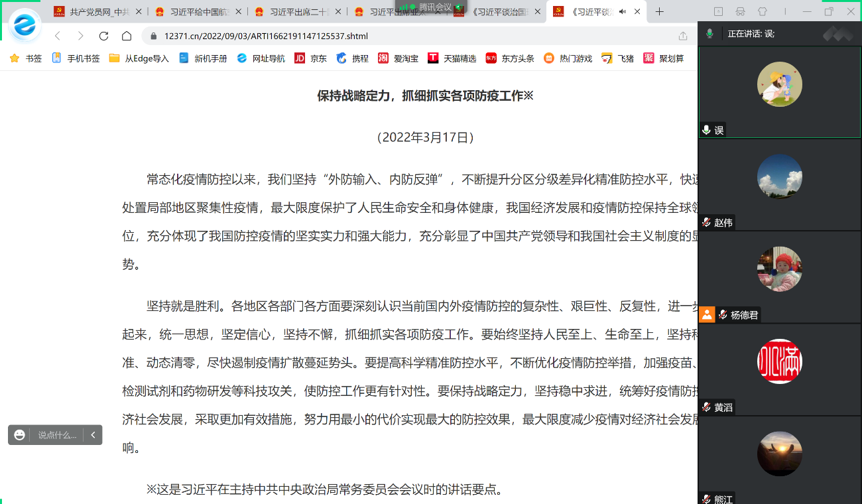Click the browser back arrow

[58, 36]
